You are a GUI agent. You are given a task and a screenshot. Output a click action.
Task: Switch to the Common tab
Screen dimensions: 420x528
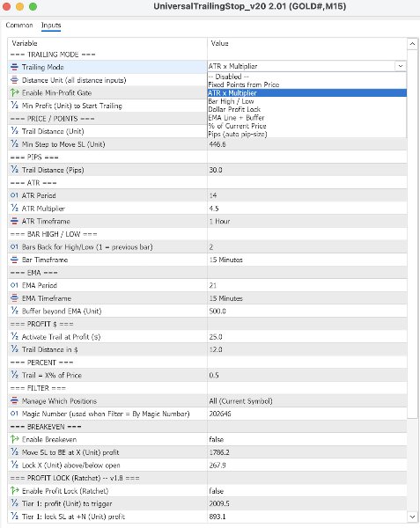[x=19, y=26]
